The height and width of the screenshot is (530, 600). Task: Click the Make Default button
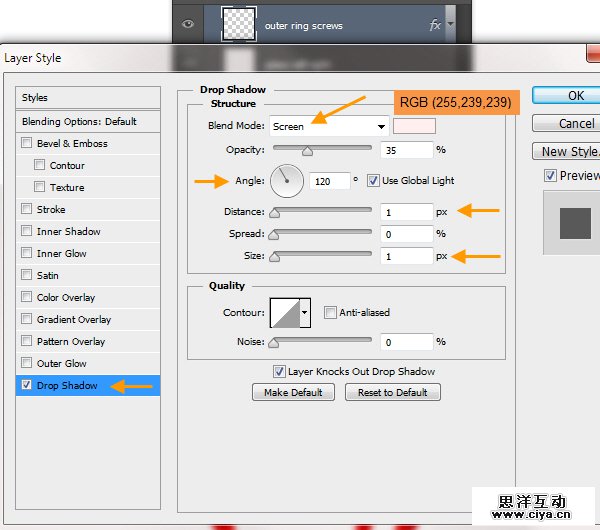(293, 393)
